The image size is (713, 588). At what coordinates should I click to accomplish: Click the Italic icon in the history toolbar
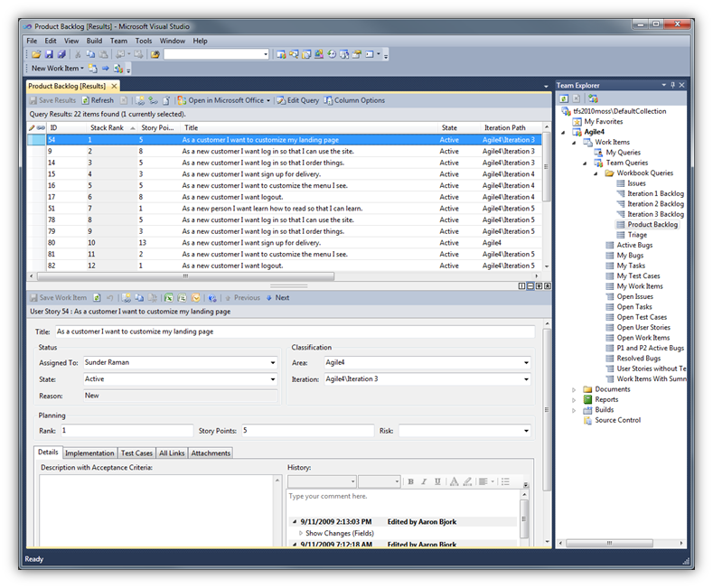click(x=424, y=481)
